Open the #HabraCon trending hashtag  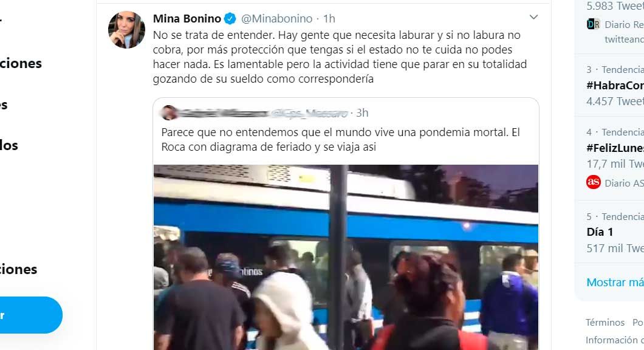tap(615, 86)
